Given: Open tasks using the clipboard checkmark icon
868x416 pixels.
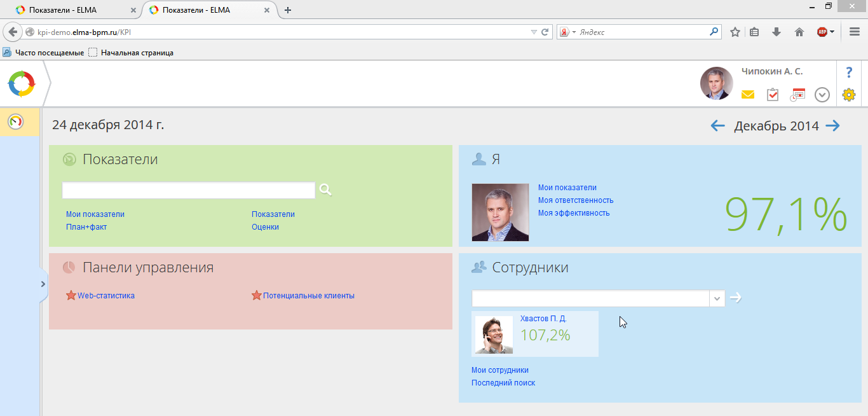Looking at the screenshot, I should click(x=773, y=94).
